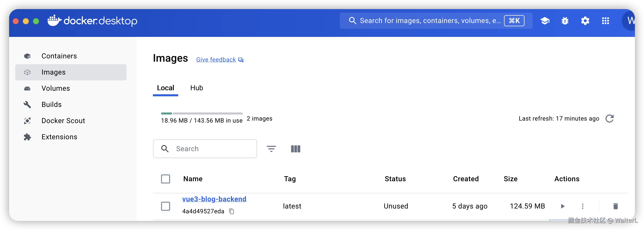Viewport: 644px width, 230px height.
Task: Delete the vue3-blog-backend image
Action: tap(615, 206)
